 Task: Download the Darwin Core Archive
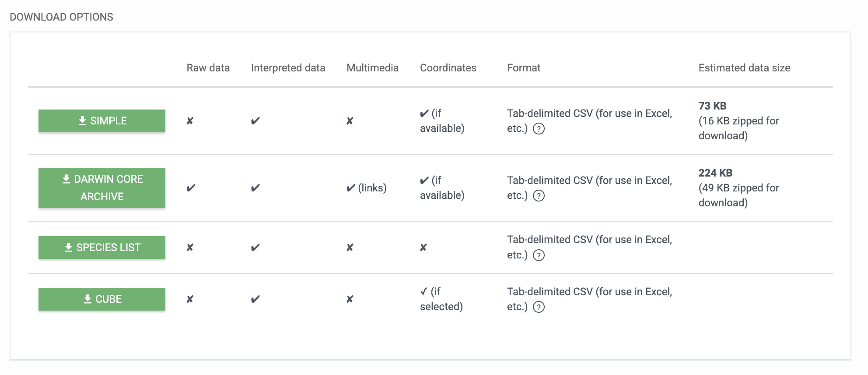[x=101, y=188]
